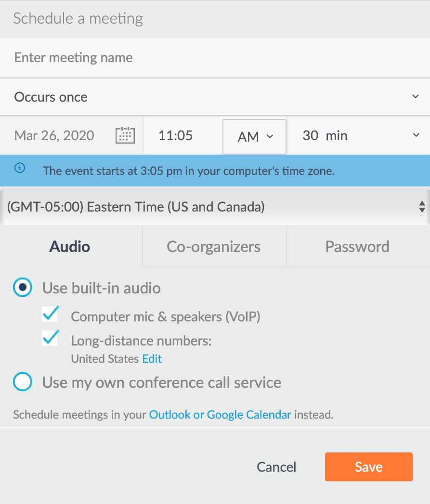The image size is (430, 504).
Task: Save the scheduled meeting
Action: [368, 466]
